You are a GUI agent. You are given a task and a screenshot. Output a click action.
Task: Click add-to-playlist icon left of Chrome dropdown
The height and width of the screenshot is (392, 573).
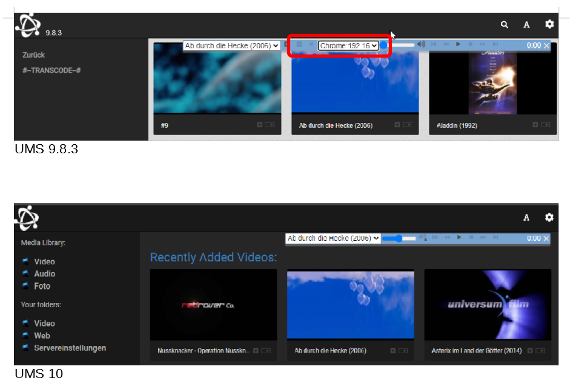point(286,44)
